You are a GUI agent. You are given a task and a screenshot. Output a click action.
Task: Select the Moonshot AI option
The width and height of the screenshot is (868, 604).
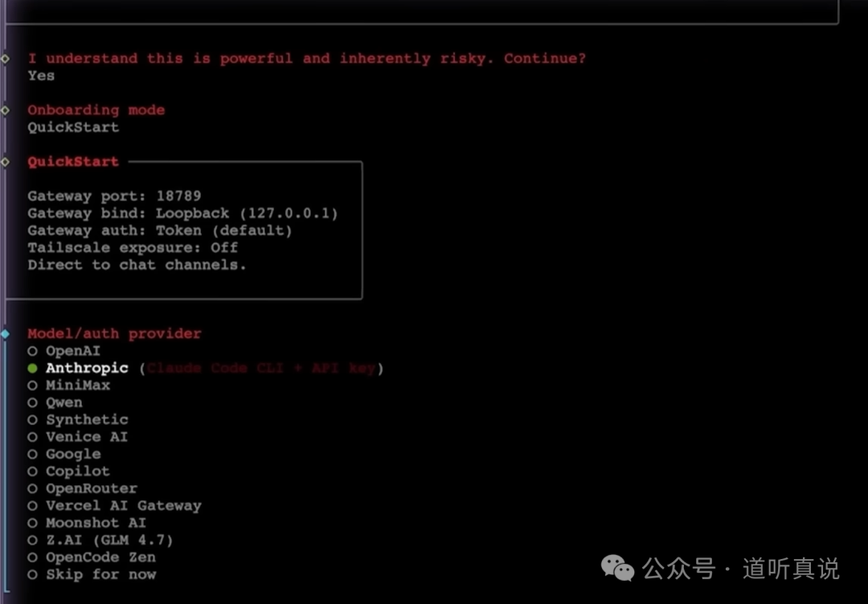point(87,522)
